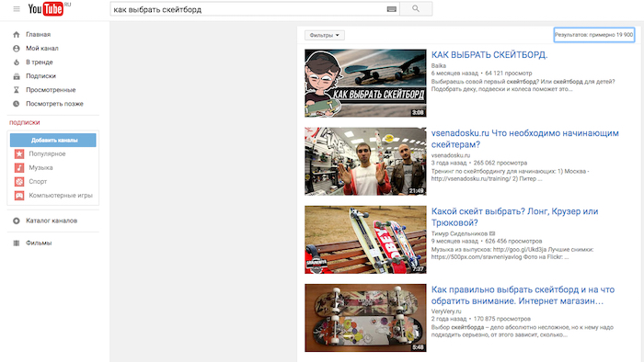The width and height of the screenshot is (644, 362).
Task: Click the clock icon for Посмотреть позже
Action: pyautogui.click(x=17, y=104)
